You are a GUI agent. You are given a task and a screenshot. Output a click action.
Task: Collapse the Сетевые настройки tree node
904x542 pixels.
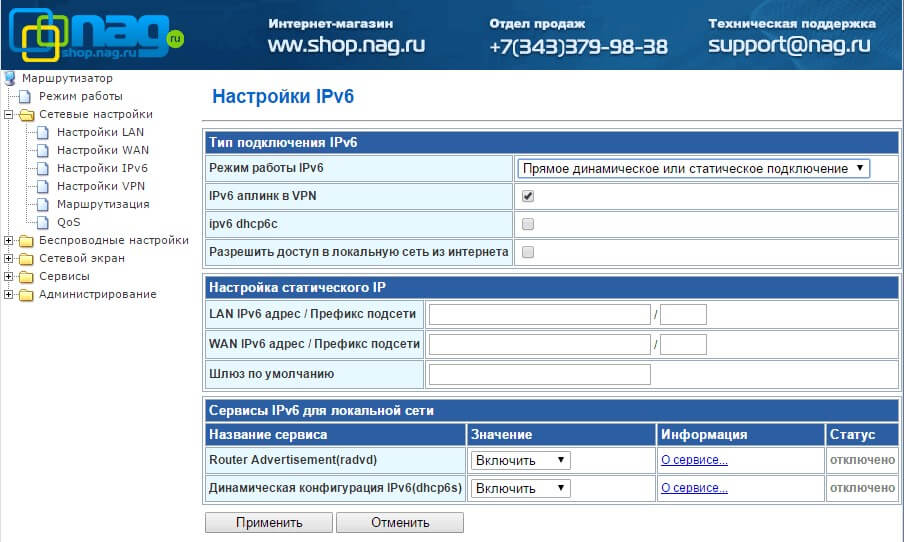pyautogui.click(x=9, y=114)
